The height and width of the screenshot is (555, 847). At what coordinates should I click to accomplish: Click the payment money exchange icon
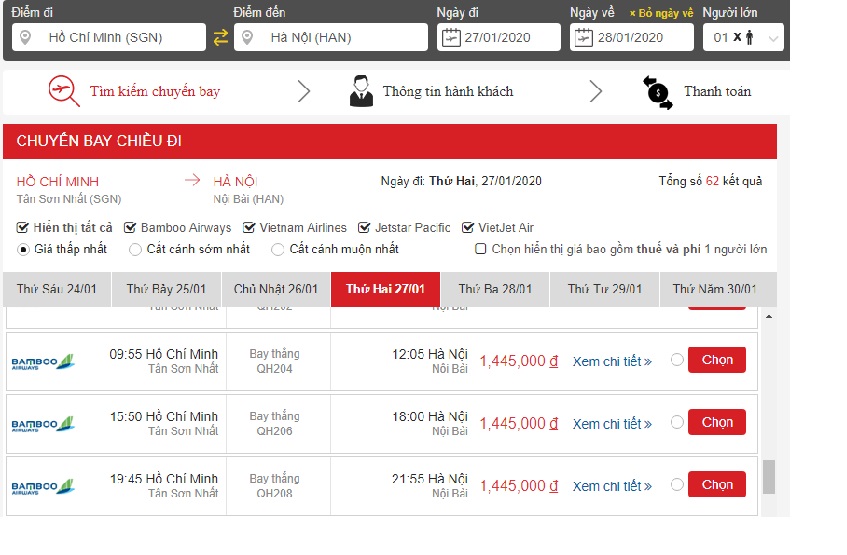[657, 92]
